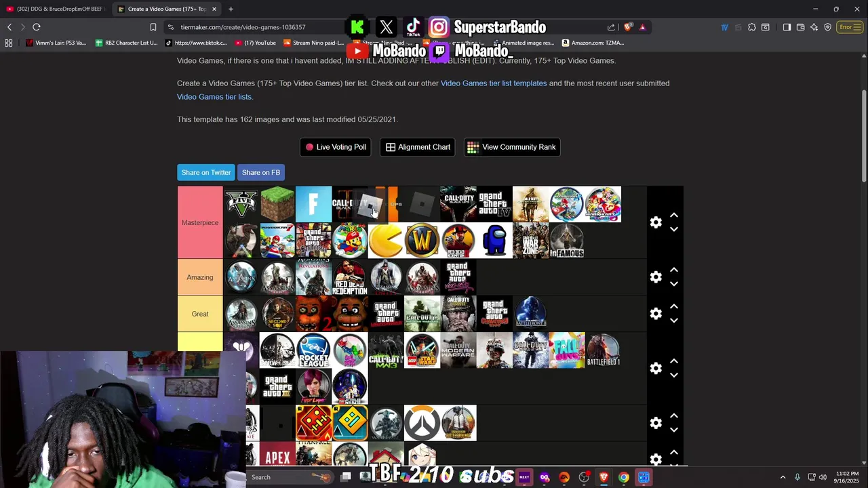Select the Rocket League image

coord(313,350)
